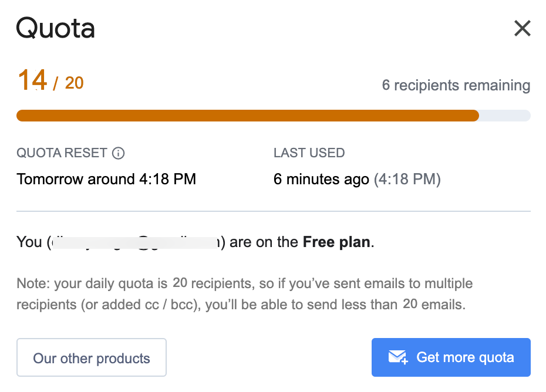Select the "Tomorrow around 4:18 PM" reset time
The image size is (546, 392).
click(x=106, y=179)
